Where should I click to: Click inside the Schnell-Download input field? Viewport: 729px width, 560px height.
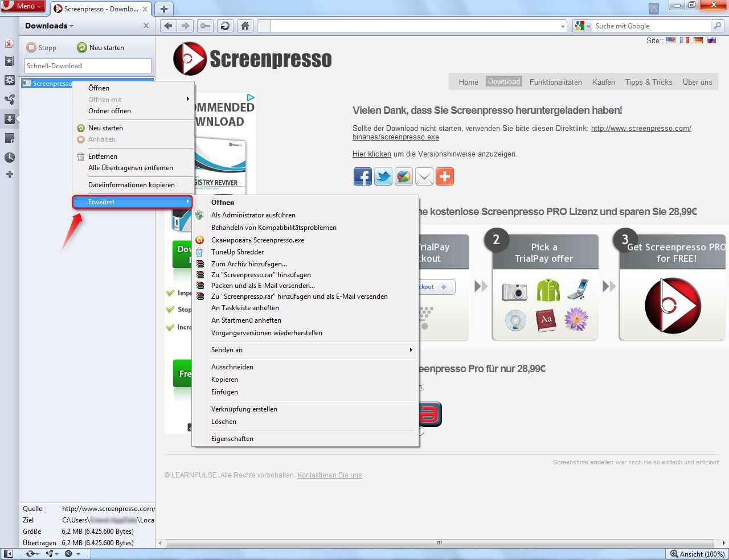[87, 65]
